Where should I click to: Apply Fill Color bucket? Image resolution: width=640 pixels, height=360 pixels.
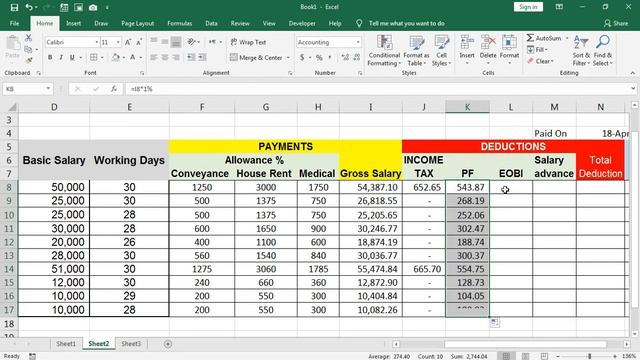(116, 57)
